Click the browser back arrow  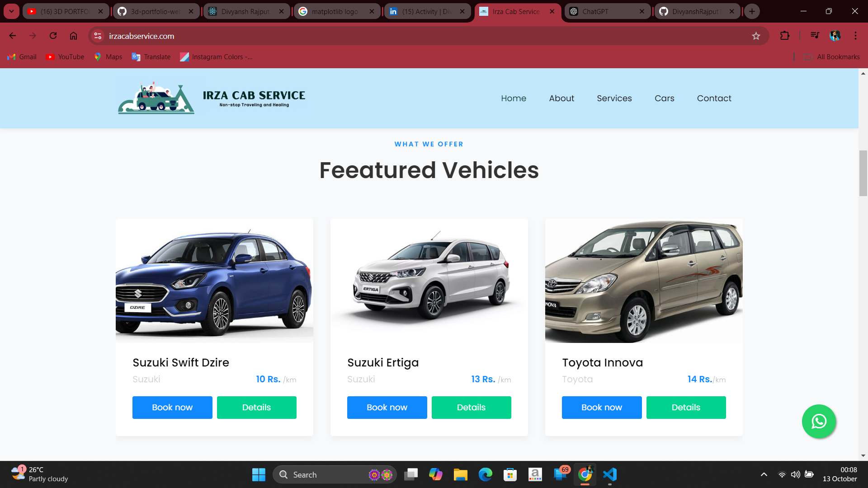[x=13, y=36]
